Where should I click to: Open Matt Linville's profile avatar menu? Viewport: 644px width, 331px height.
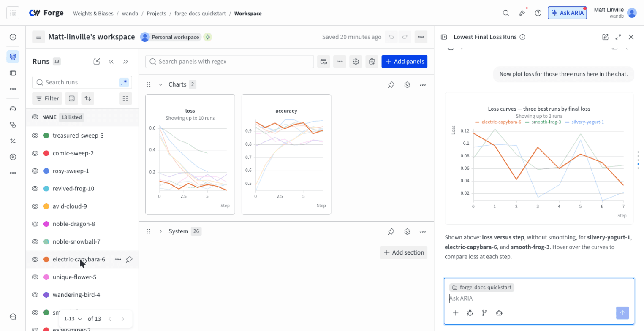[632, 13]
